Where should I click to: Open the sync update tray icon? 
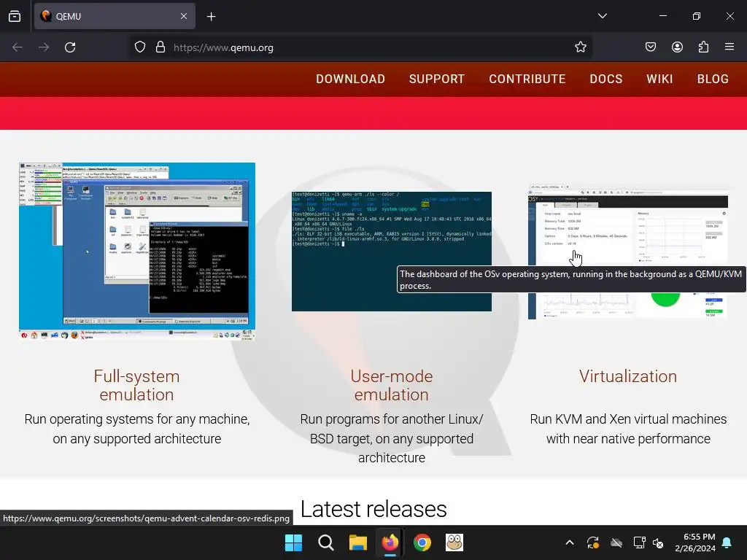593,542
